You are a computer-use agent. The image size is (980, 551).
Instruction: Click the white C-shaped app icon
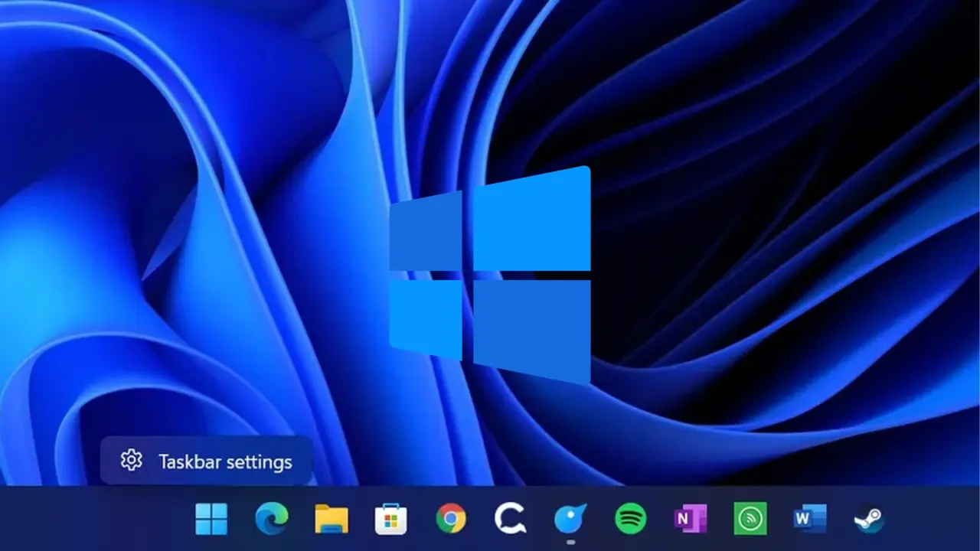pos(510,519)
